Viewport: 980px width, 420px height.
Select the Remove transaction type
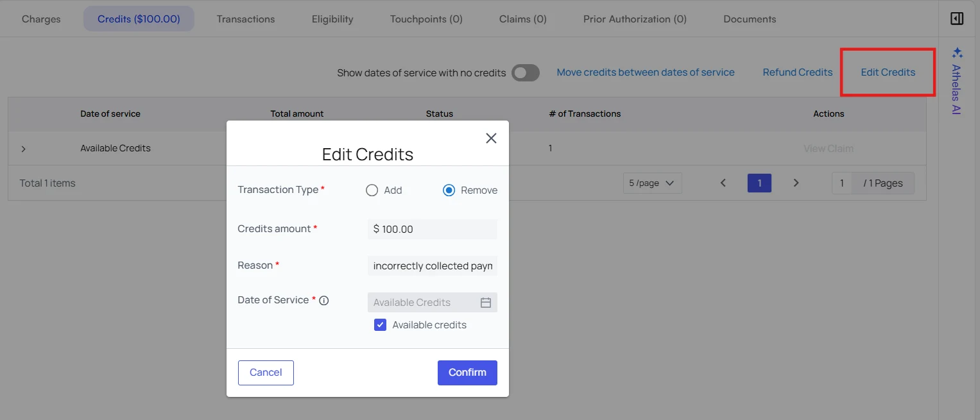point(449,190)
